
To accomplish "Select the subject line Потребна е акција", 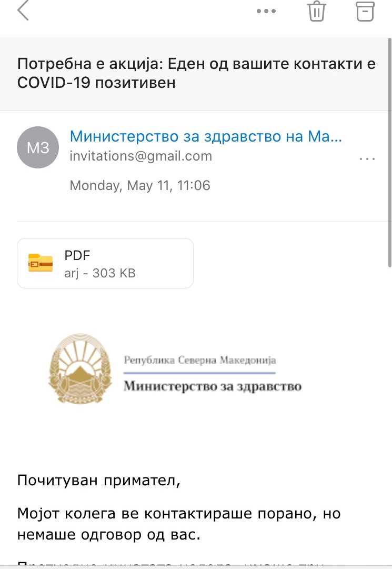I will pyautogui.click(x=196, y=73).
